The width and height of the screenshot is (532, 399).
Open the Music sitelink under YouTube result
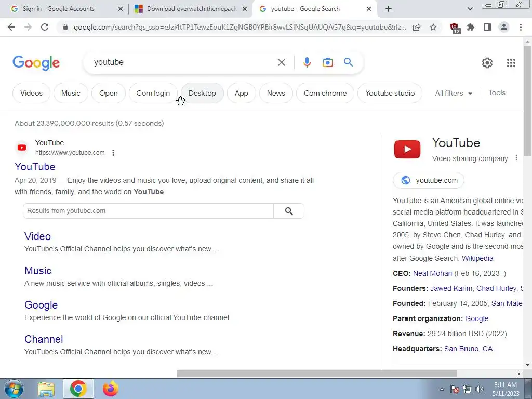38,270
